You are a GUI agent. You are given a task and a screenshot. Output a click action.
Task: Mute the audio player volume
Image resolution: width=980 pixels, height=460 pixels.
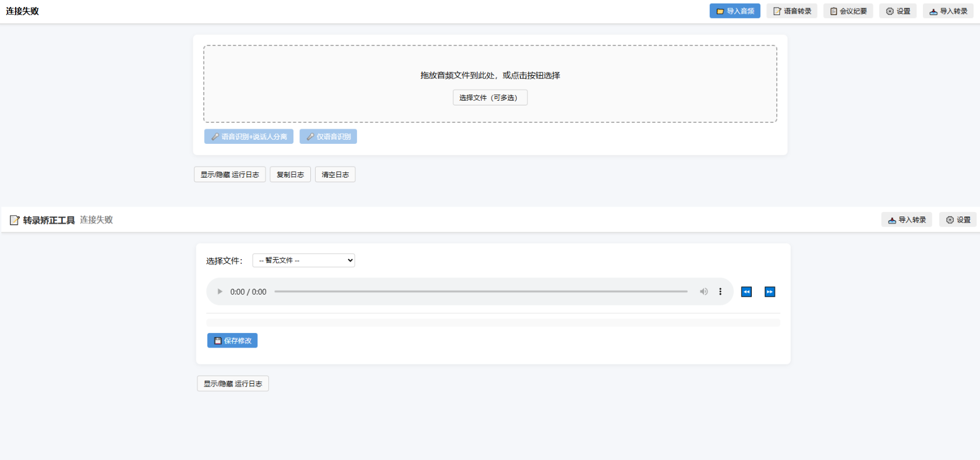(704, 292)
